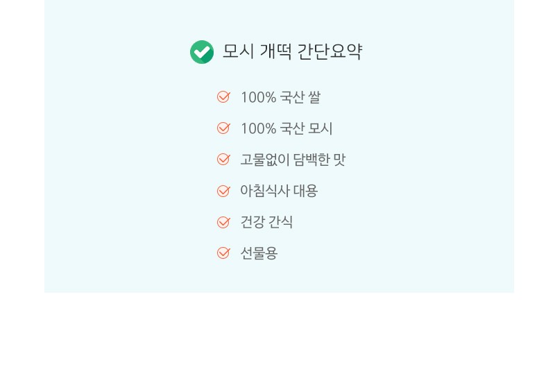Click the word 건강 in the list
This screenshot has height=392, width=555.
click(x=253, y=222)
